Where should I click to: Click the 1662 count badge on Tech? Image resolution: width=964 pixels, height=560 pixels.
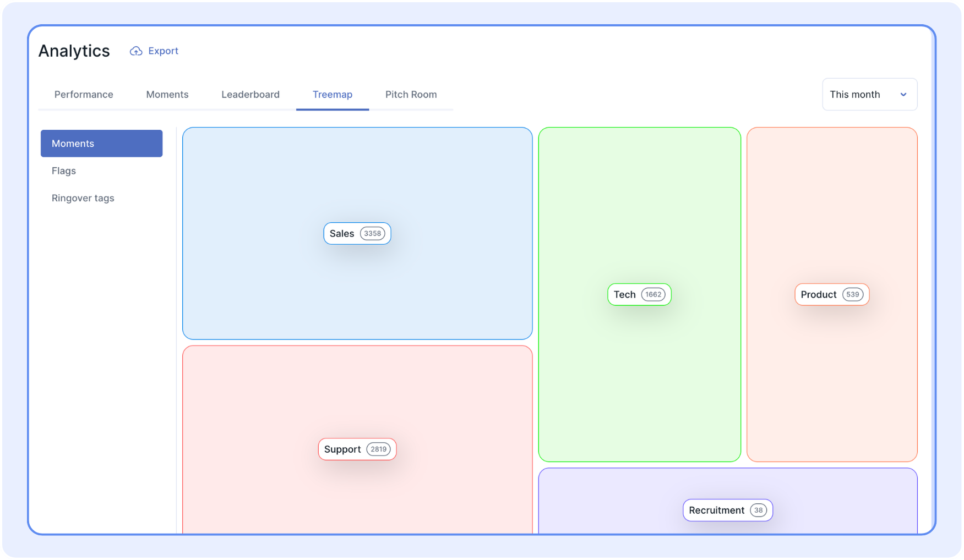[x=653, y=295]
